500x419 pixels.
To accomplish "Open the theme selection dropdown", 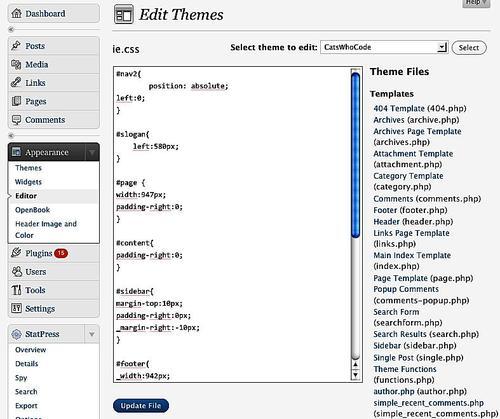I will [384, 47].
